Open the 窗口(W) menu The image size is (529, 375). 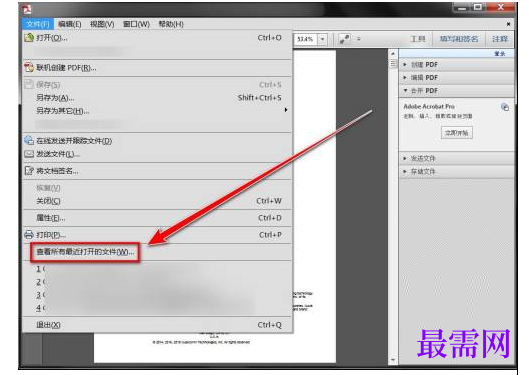tap(136, 24)
